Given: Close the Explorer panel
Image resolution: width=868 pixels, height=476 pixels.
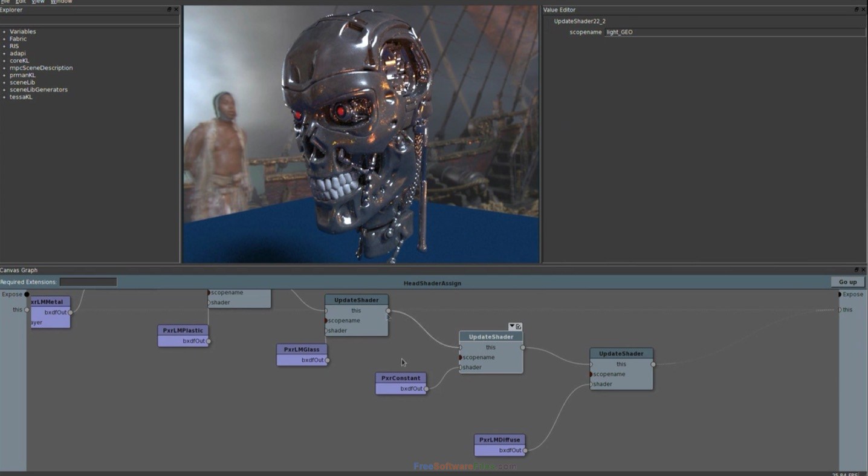Looking at the screenshot, I should pos(176,10).
